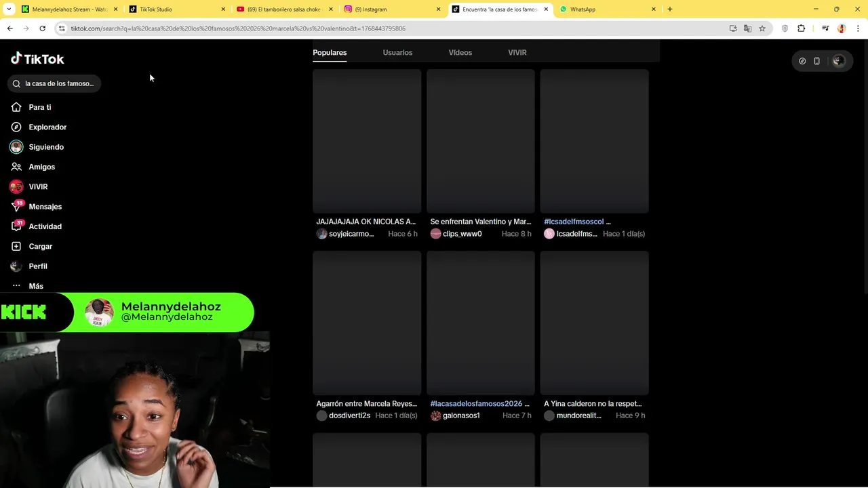Go back with the browser back arrow
The height and width of the screenshot is (488, 868).
(9, 28)
